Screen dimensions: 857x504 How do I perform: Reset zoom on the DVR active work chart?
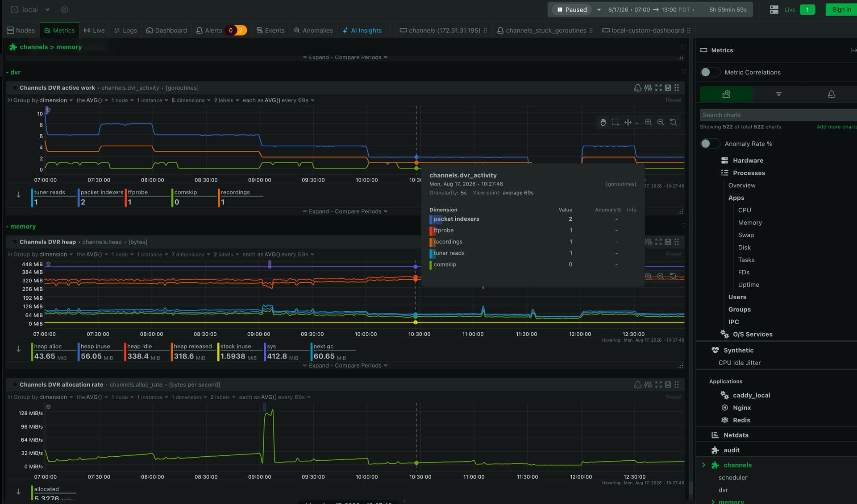[674, 122]
